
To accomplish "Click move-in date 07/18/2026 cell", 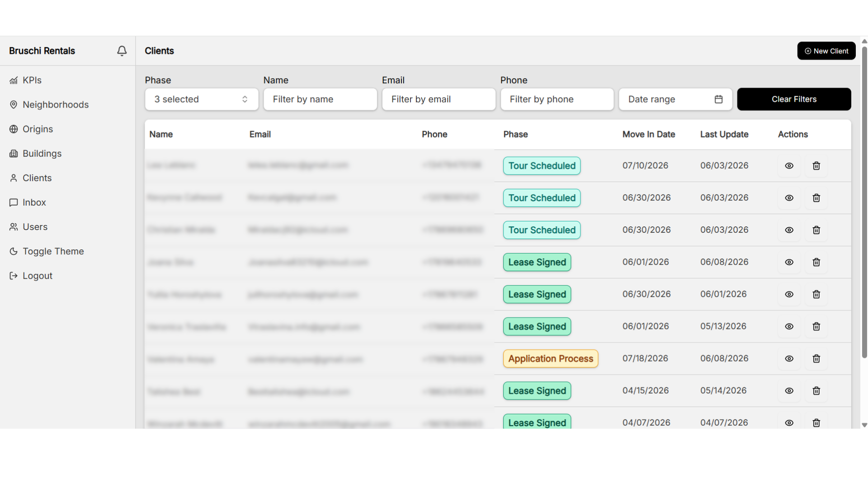I will [645, 358].
